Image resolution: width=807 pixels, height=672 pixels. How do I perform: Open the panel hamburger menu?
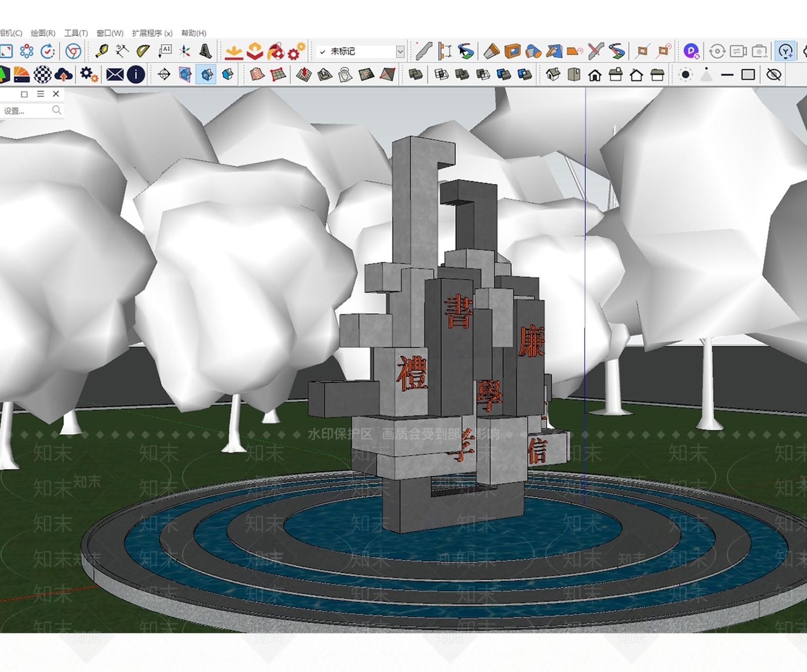click(41, 94)
